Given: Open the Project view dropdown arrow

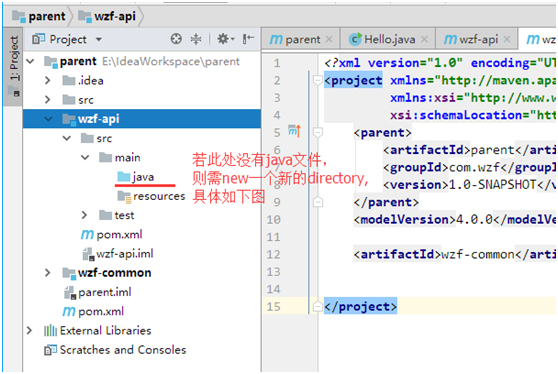Looking at the screenshot, I should 99,39.
